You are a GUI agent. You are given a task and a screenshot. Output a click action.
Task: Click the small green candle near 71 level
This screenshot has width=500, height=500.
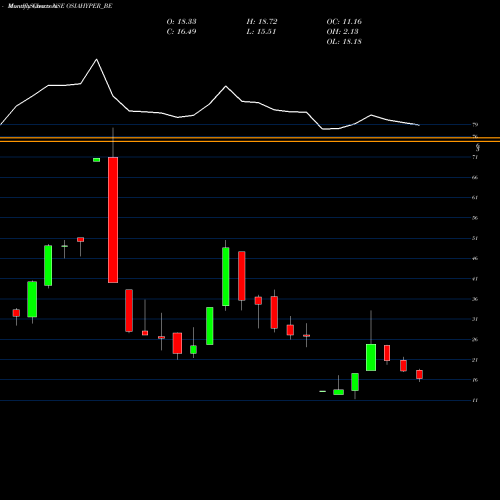[97, 160]
